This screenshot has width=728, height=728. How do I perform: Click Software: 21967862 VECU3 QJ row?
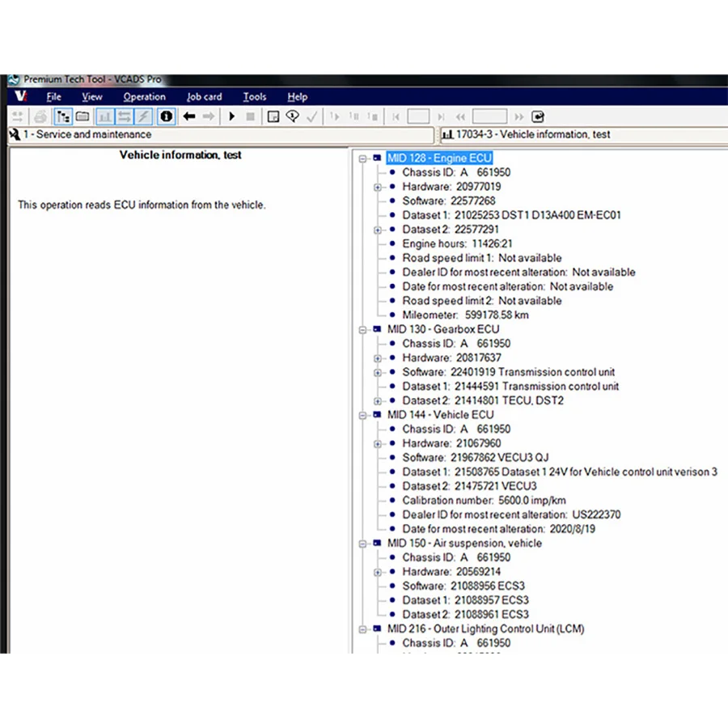(x=476, y=457)
